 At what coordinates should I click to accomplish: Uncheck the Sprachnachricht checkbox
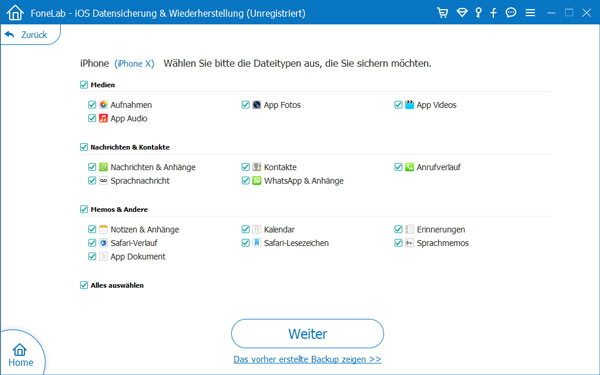(x=92, y=180)
